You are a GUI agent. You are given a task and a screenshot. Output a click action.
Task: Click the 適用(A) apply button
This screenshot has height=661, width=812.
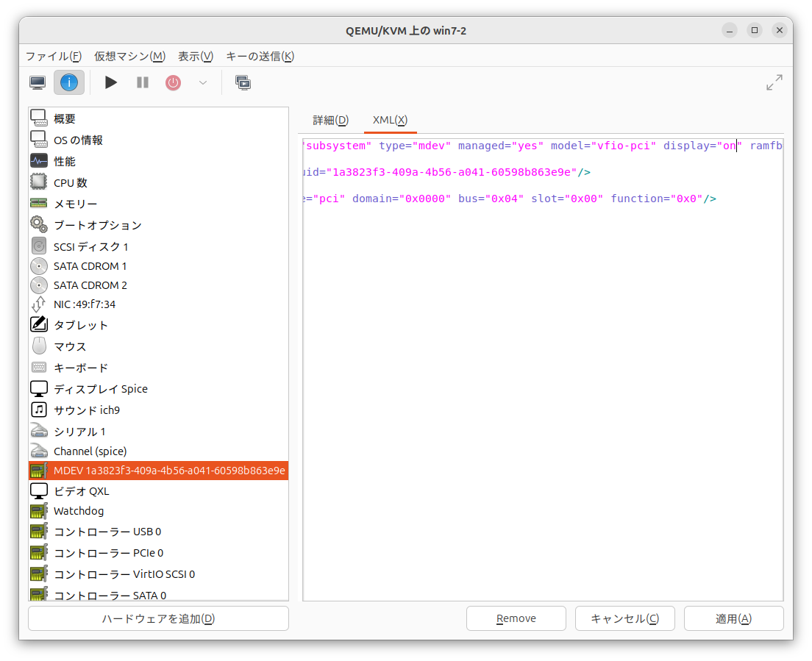click(733, 618)
